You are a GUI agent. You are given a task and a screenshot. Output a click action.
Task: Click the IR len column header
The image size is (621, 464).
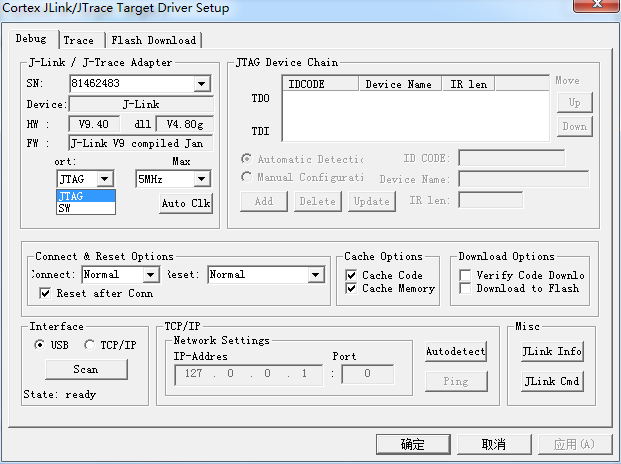point(468,84)
